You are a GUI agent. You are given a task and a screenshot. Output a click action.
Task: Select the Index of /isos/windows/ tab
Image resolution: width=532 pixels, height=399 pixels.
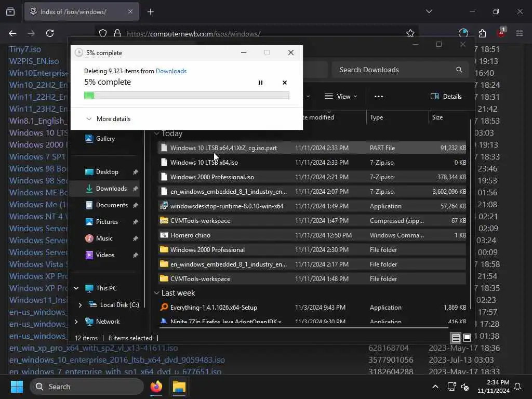82,11
